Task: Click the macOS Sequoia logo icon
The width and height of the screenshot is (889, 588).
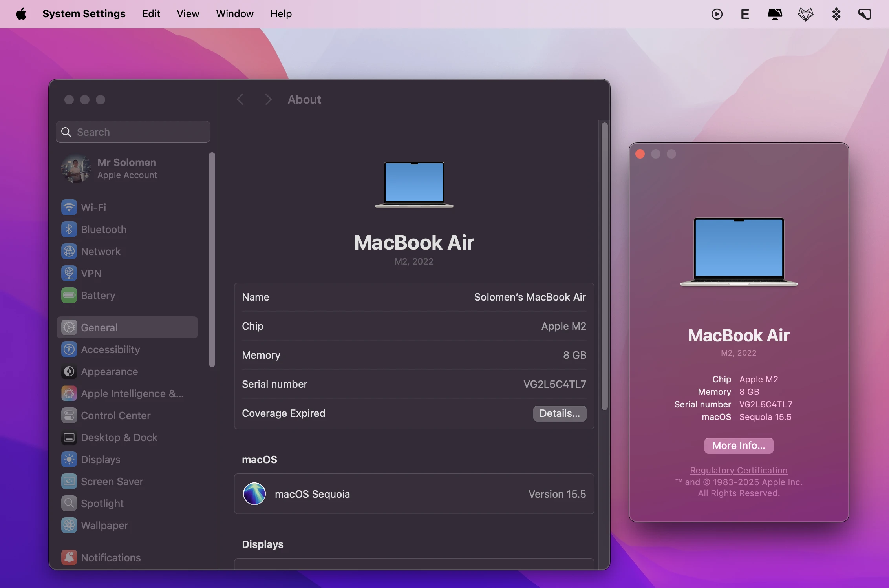Action: (x=254, y=494)
